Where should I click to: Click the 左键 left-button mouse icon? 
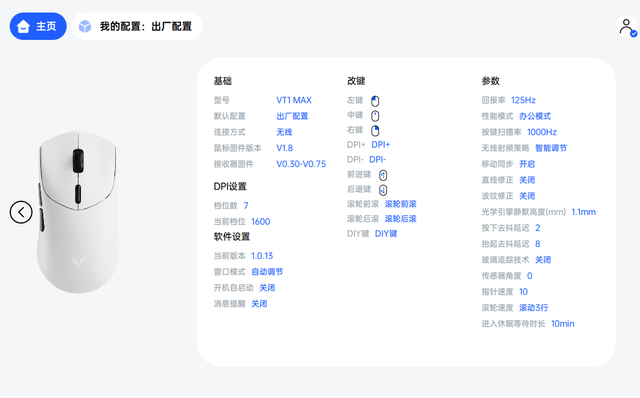[x=375, y=101]
